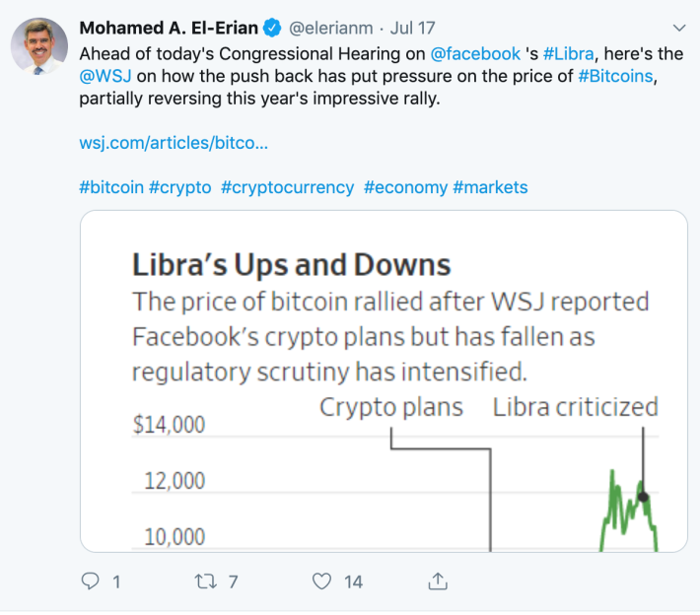Click the reply speech bubble icon

tap(90, 581)
